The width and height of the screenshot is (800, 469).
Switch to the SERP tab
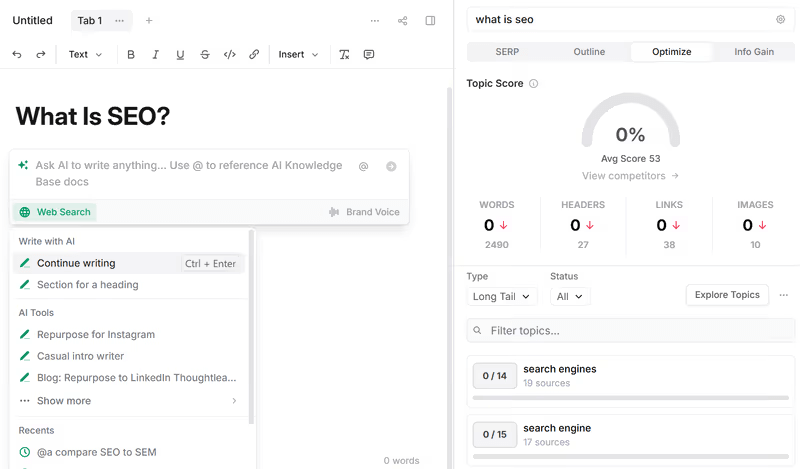pyautogui.click(x=507, y=51)
